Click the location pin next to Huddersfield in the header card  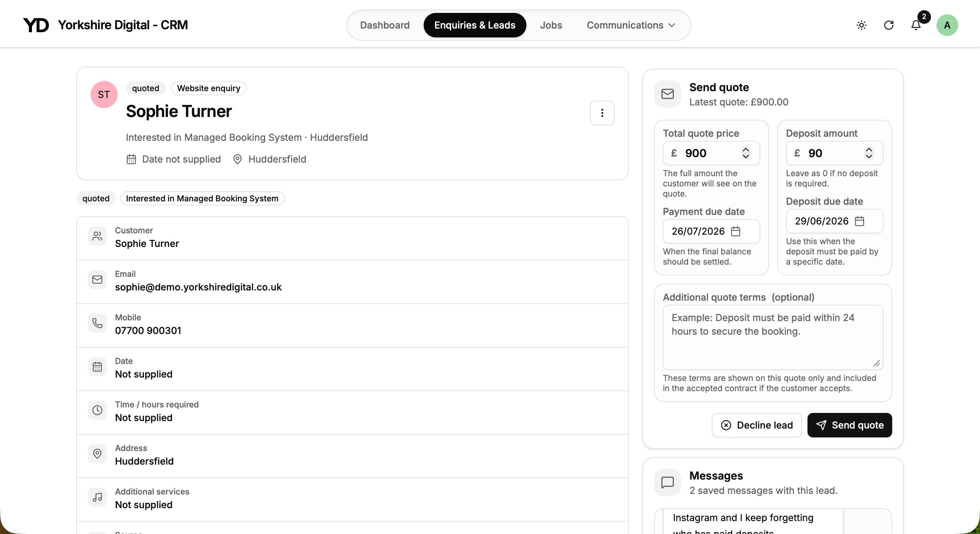click(x=238, y=159)
